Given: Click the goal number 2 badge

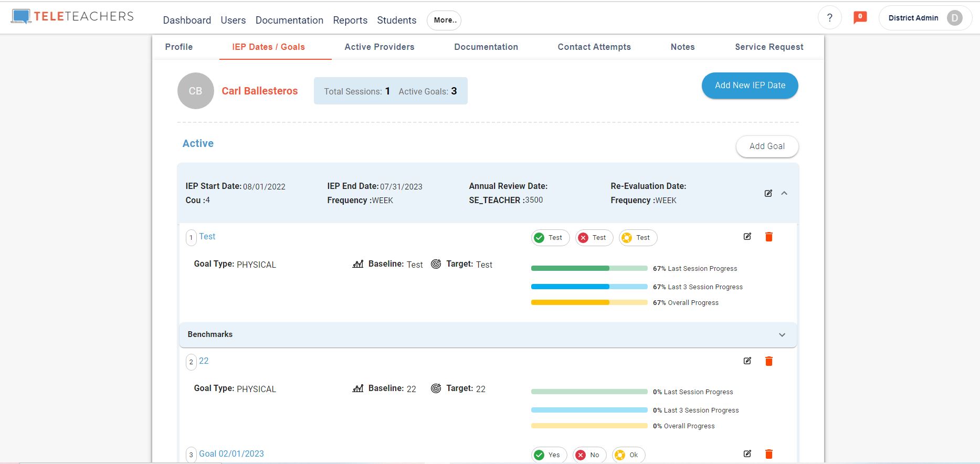Looking at the screenshot, I should click(x=191, y=362).
